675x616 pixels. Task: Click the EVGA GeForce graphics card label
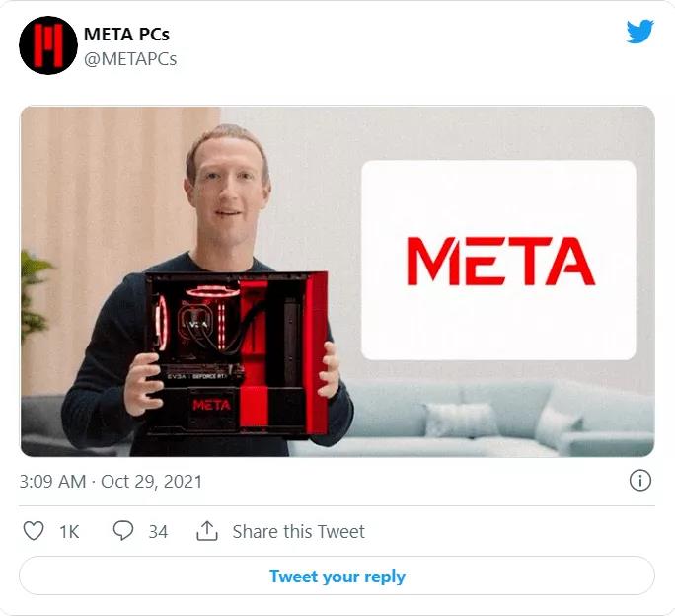click(x=197, y=376)
